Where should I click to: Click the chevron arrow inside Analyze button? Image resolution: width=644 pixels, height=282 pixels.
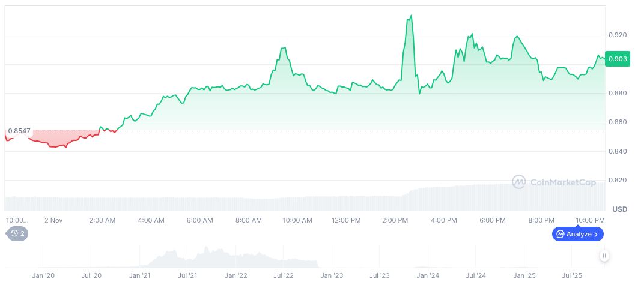[596, 234]
